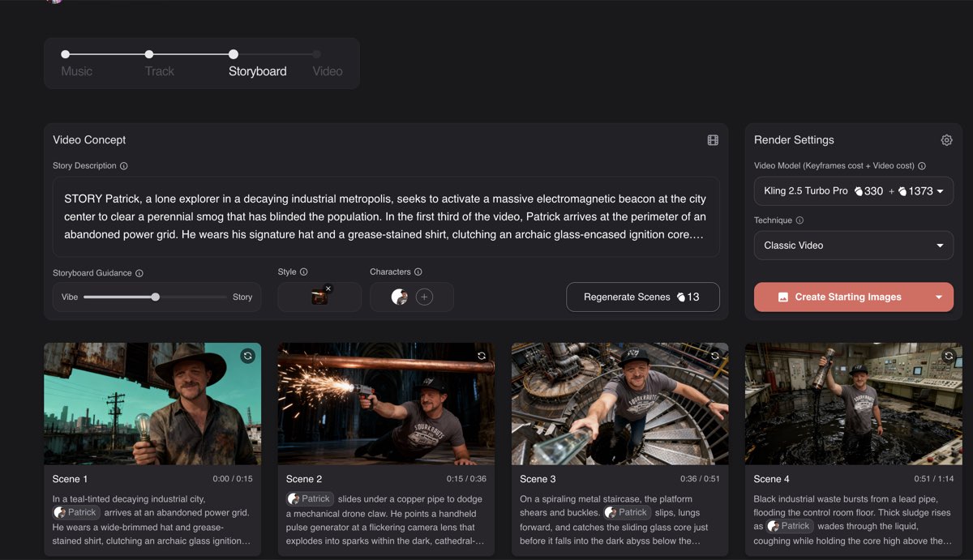Open the storyboard grid view icon

(713, 139)
